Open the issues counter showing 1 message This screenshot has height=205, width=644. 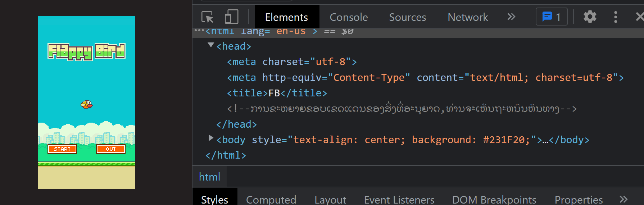552,17
